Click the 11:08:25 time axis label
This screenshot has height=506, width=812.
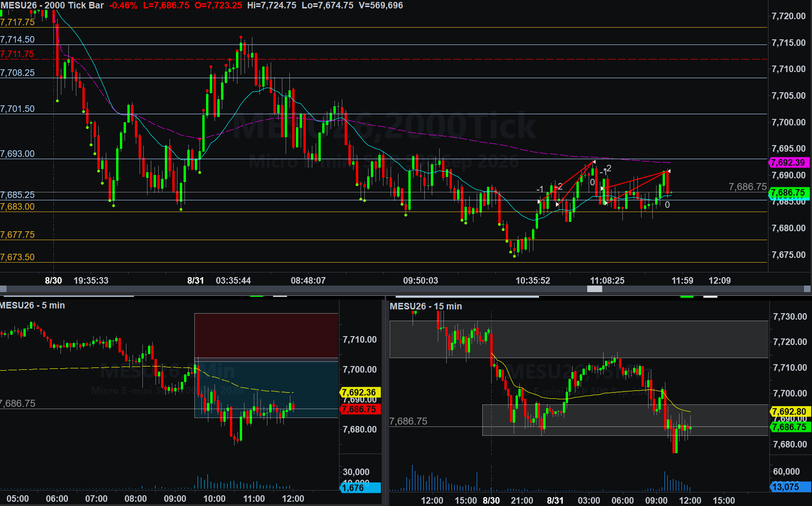click(607, 280)
